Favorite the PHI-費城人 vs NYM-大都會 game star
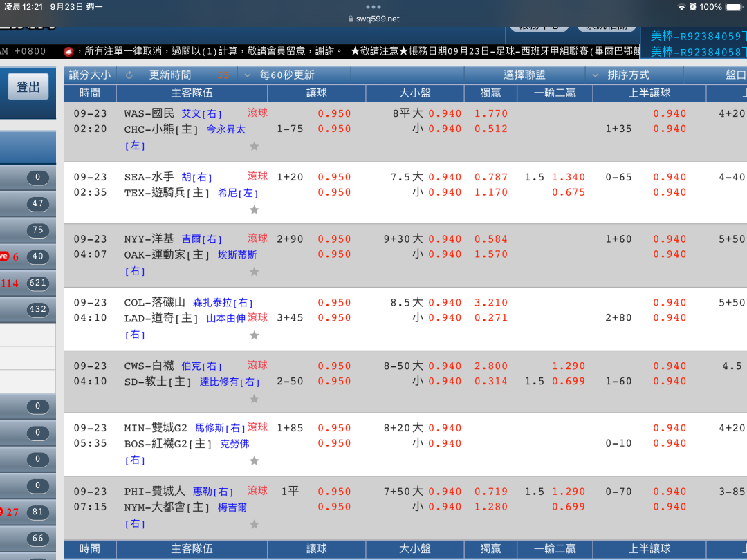Image resolution: width=747 pixels, height=560 pixels. point(255,524)
